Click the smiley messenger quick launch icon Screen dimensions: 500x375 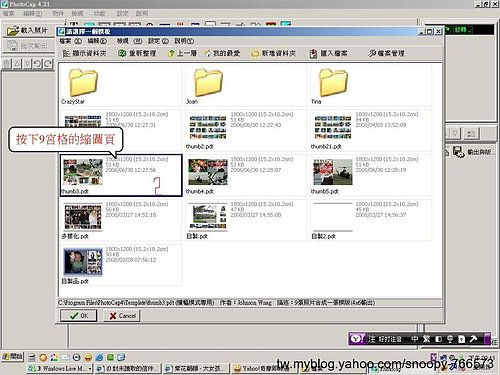pyautogui.click(x=88, y=357)
